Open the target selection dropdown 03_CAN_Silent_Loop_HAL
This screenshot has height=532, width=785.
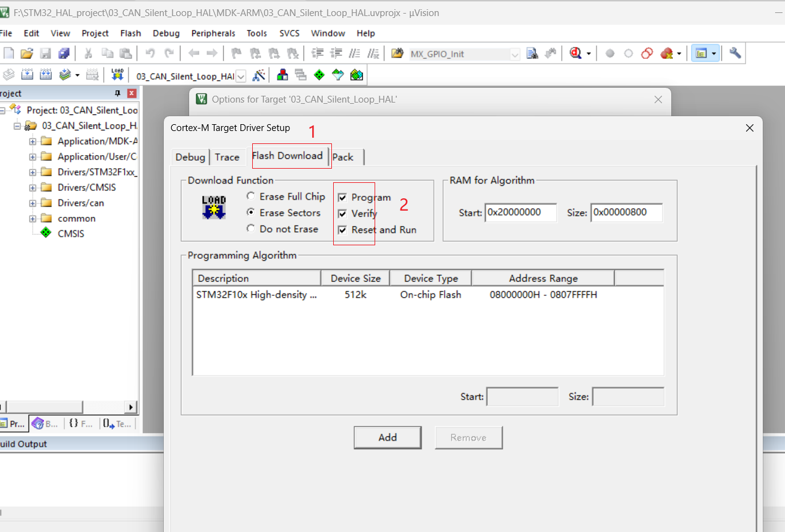240,76
